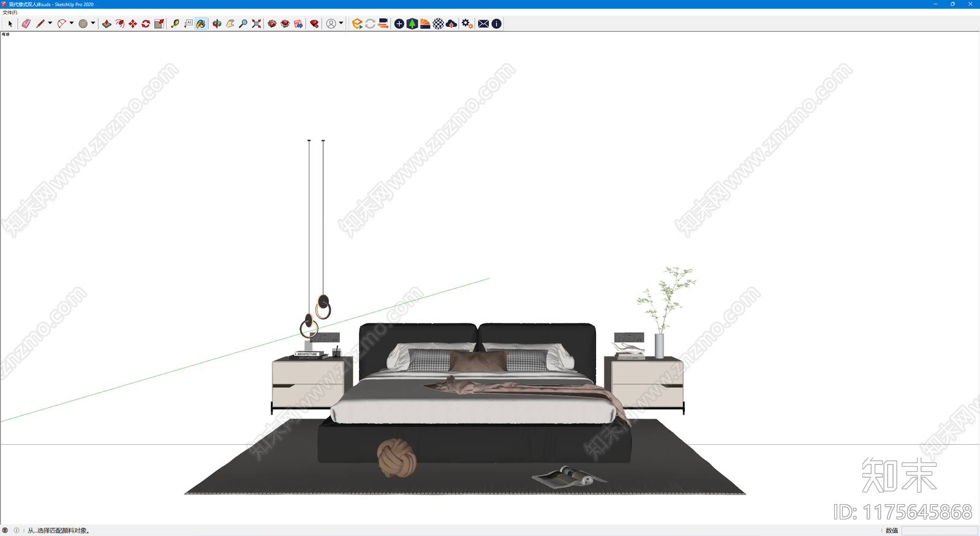Toggle the Paint Bucket tool

click(x=201, y=24)
